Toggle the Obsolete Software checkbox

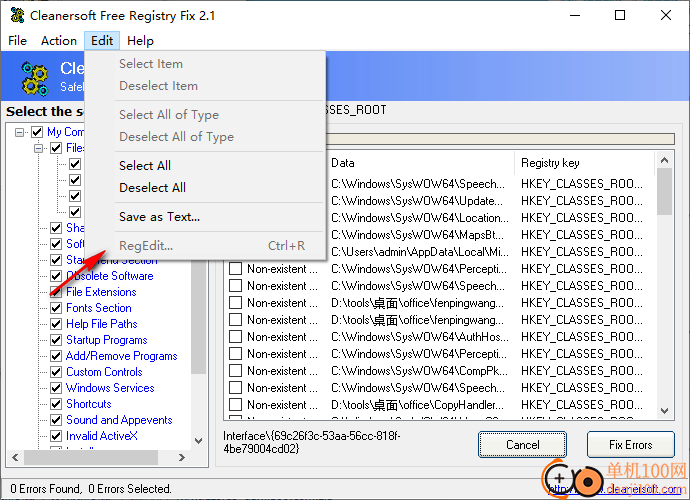point(56,276)
